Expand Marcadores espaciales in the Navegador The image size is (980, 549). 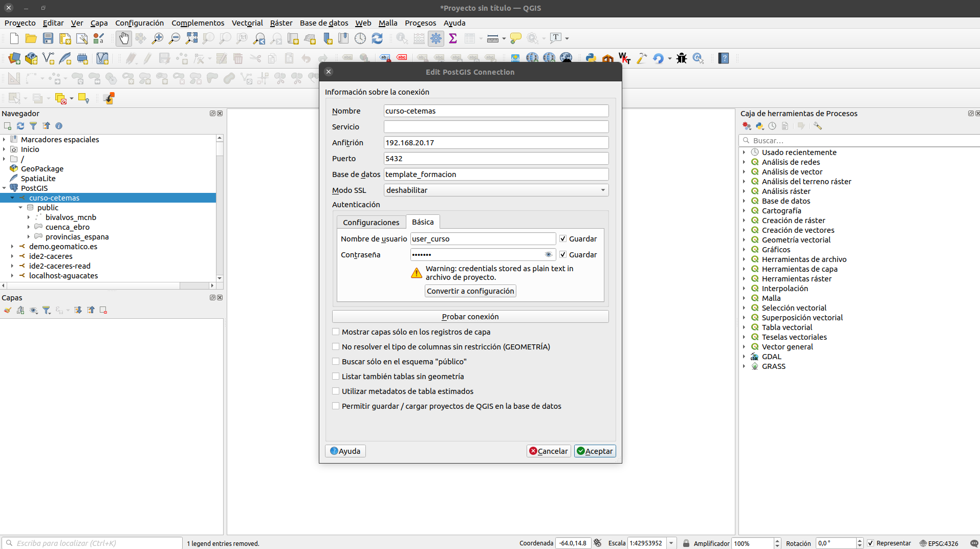[x=4, y=140]
